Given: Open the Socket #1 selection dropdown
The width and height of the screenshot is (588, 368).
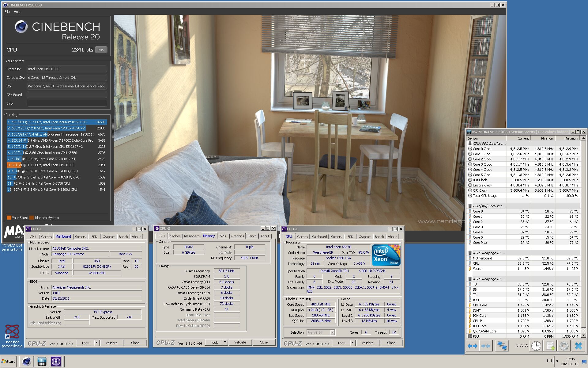Looking at the screenshot, I should [332, 332].
